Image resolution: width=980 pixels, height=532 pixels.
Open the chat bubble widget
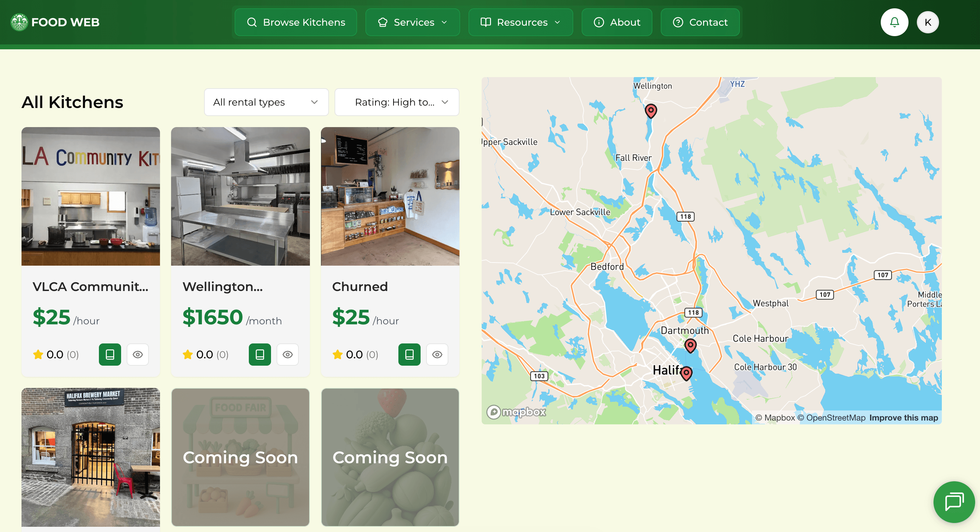point(954,501)
